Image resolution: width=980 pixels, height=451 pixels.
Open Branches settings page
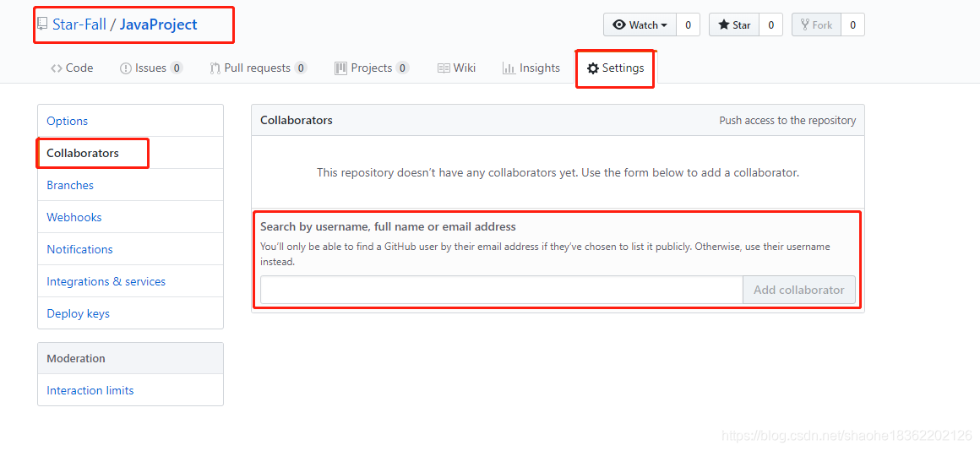point(130,185)
